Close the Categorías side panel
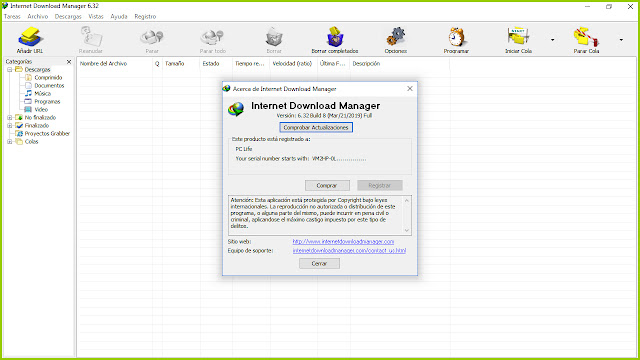The image size is (640, 360). coord(69,62)
